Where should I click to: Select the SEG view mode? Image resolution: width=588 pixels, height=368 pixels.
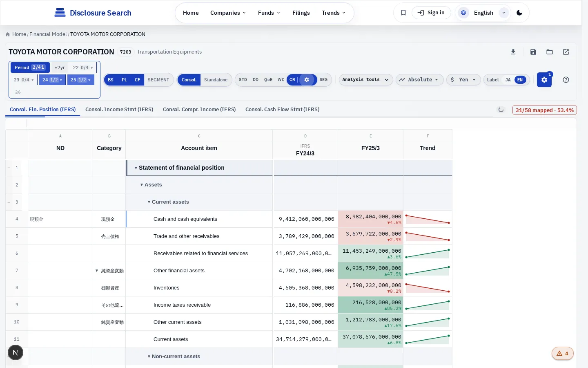pyautogui.click(x=324, y=80)
